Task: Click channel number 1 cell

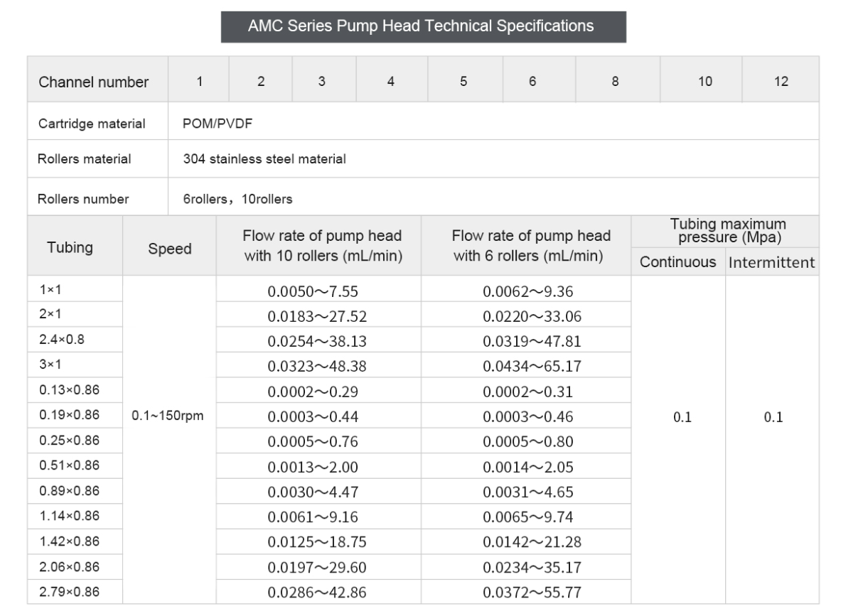Action: tap(199, 80)
